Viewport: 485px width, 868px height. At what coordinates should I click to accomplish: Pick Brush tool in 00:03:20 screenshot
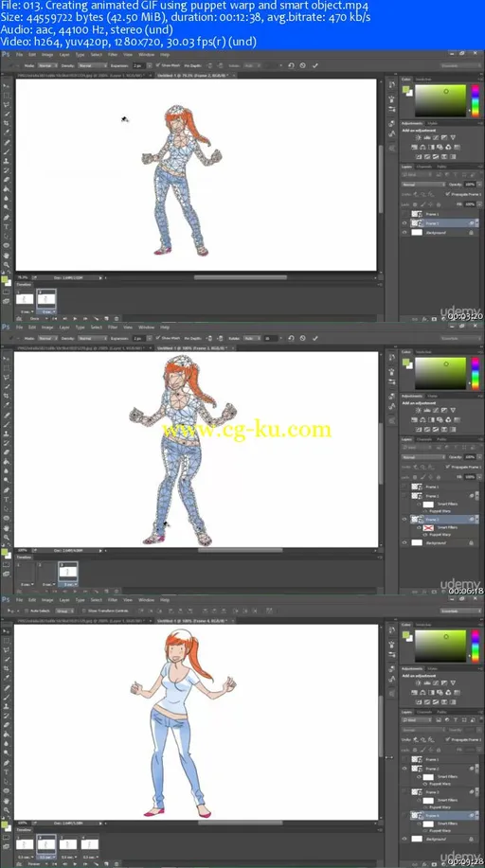click(x=6, y=151)
